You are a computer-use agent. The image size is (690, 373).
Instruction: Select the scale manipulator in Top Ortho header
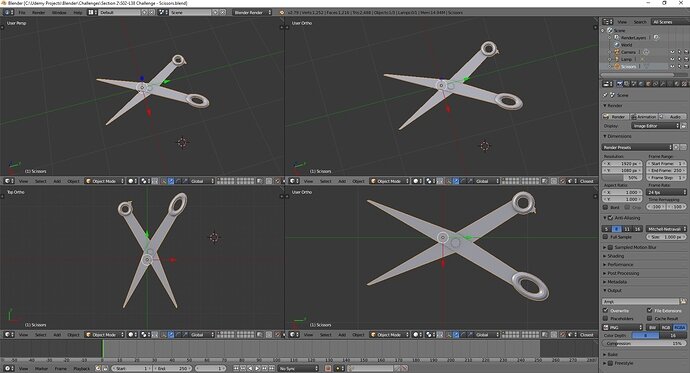click(185, 334)
